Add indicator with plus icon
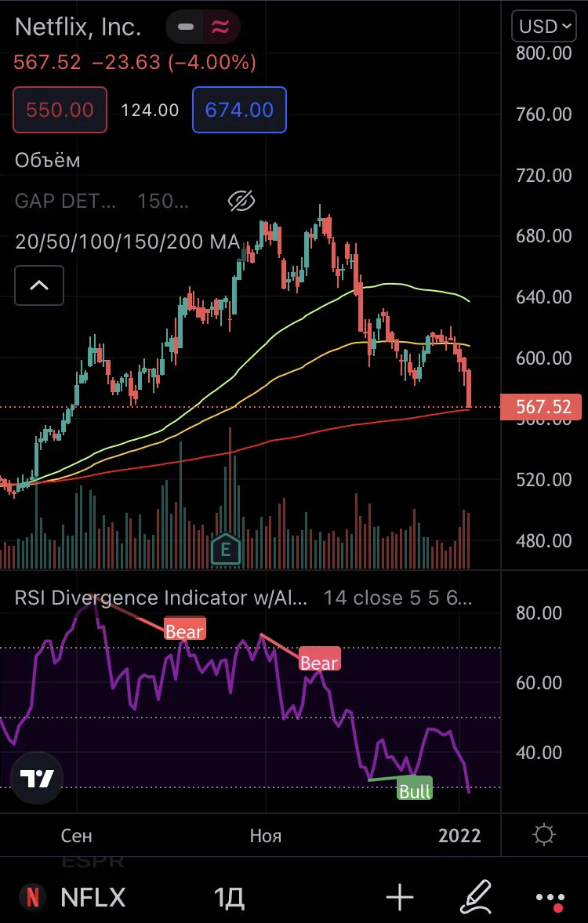The image size is (588, 923). tap(401, 898)
